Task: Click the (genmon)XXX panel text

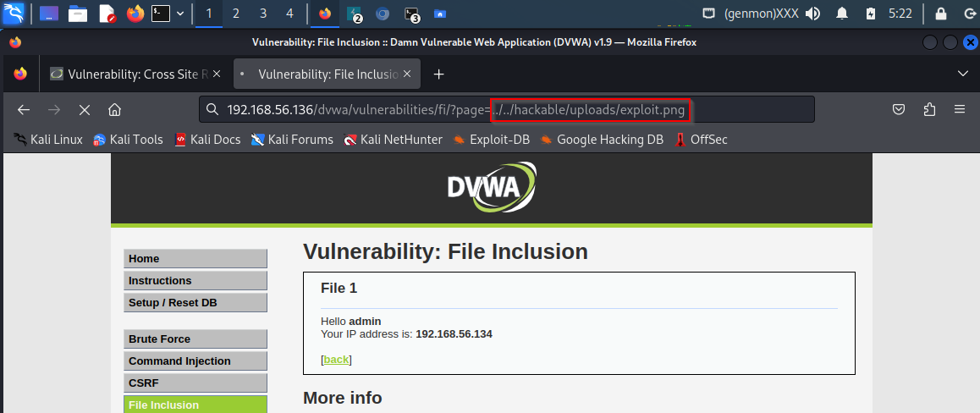Action: (x=761, y=14)
